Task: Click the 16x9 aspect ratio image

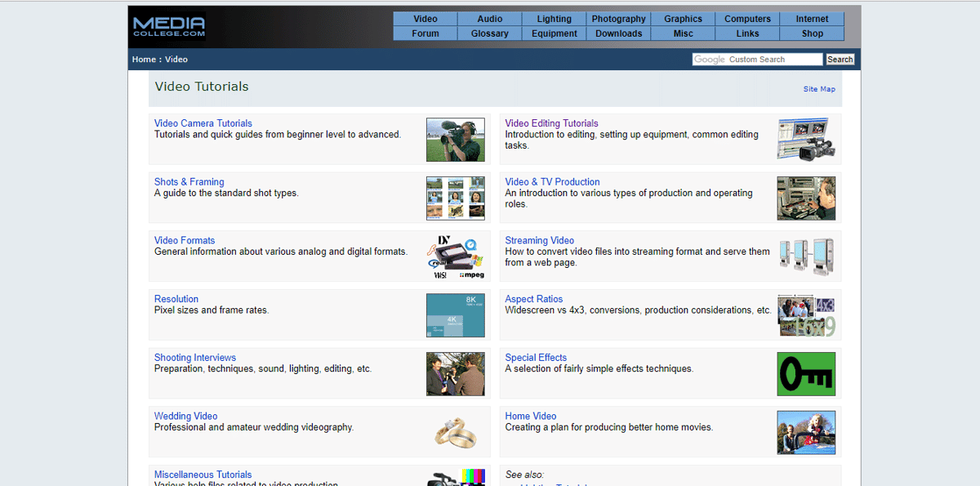Action: coord(805,315)
